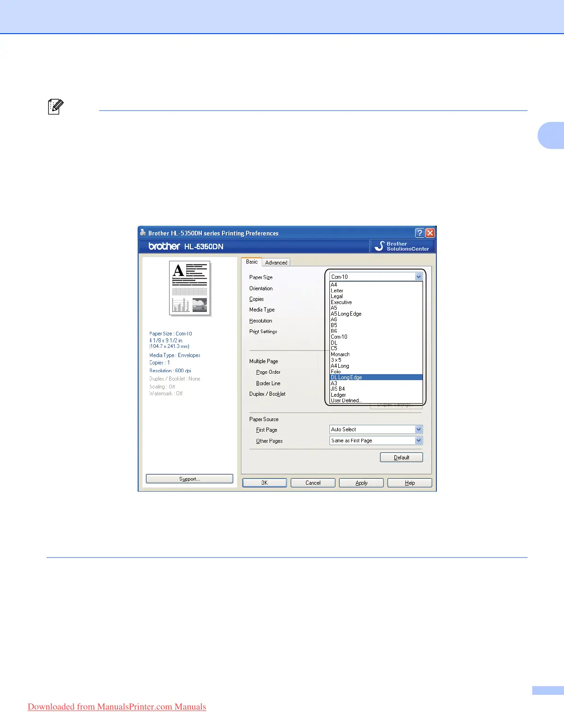Select Com-10 in the list
The height and width of the screenshot is (728, 564).
click(x=376, y=337)
